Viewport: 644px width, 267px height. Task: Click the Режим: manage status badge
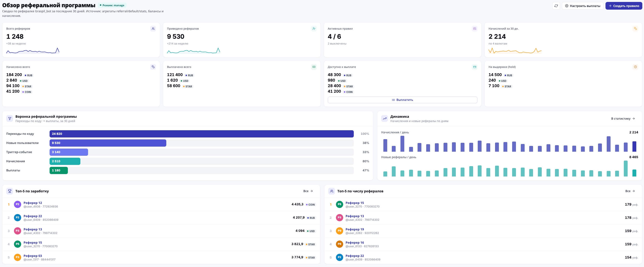112,5
